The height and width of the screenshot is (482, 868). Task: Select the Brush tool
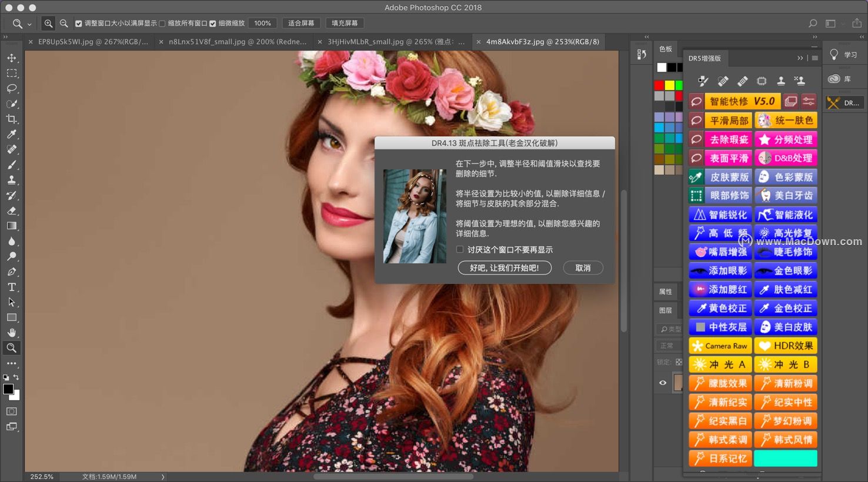(11, 165)
